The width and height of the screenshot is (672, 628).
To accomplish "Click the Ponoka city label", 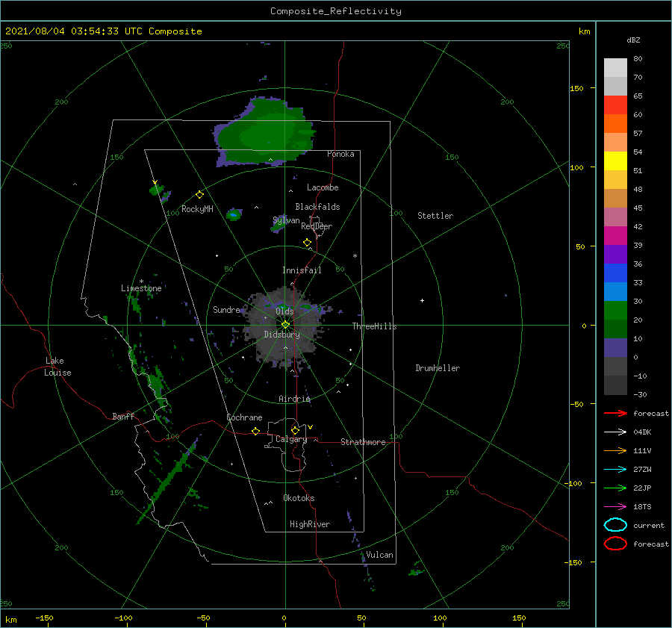I will click(x=340, y=154).
